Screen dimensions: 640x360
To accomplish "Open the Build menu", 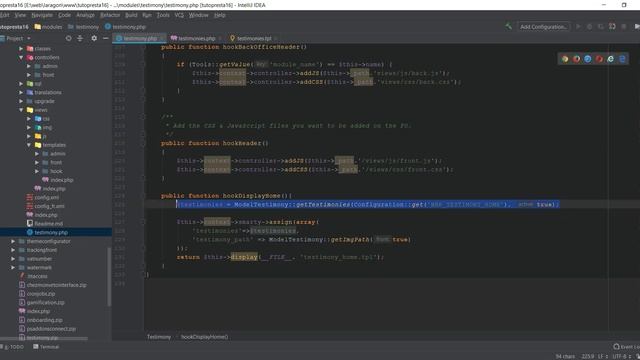I will click(x=131, y=15).
